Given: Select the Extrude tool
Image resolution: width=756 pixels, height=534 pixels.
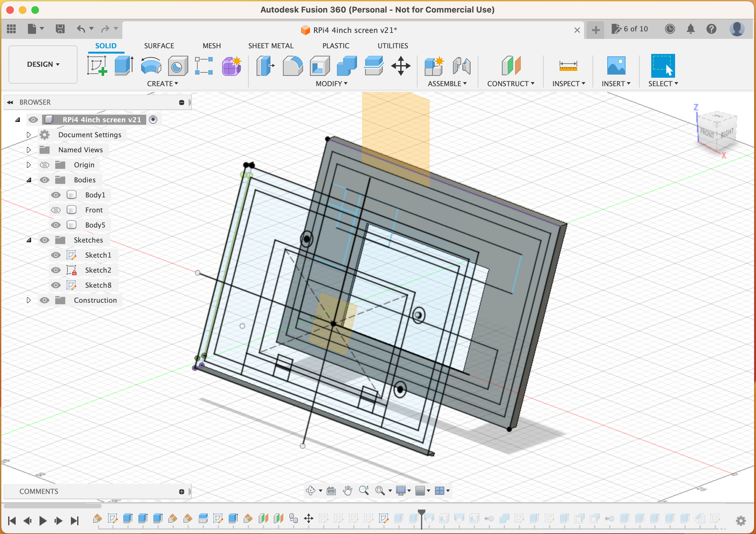Looking at the screenshot, I should click(x=123, y=65).
